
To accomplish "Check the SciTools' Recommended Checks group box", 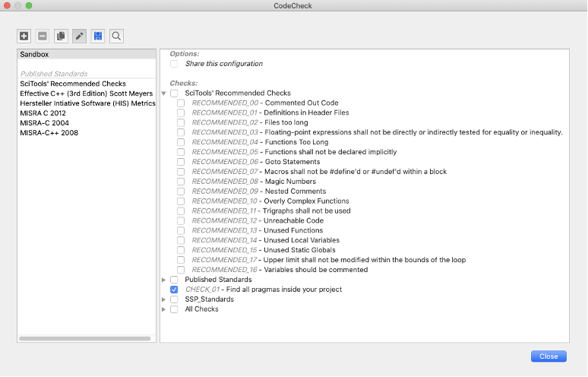I will [x=174, y=93].
